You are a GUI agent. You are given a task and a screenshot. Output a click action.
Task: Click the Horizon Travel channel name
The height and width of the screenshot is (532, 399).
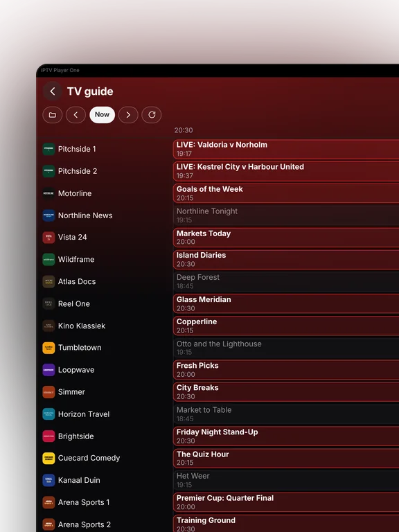click(x=84, y=414)
